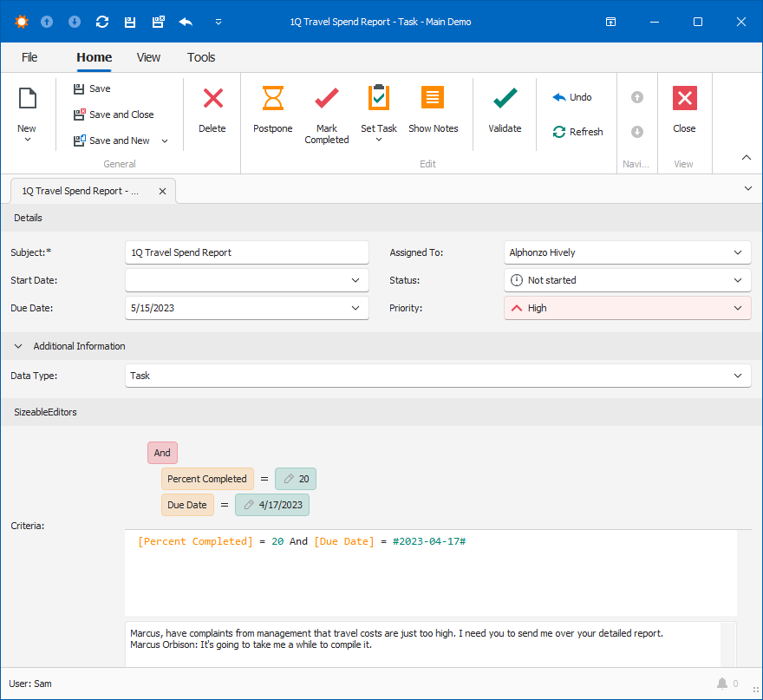This screenshot has height=700, width=763.
Task: Select the Mark Completed checkmark icon
Action: 327,97
